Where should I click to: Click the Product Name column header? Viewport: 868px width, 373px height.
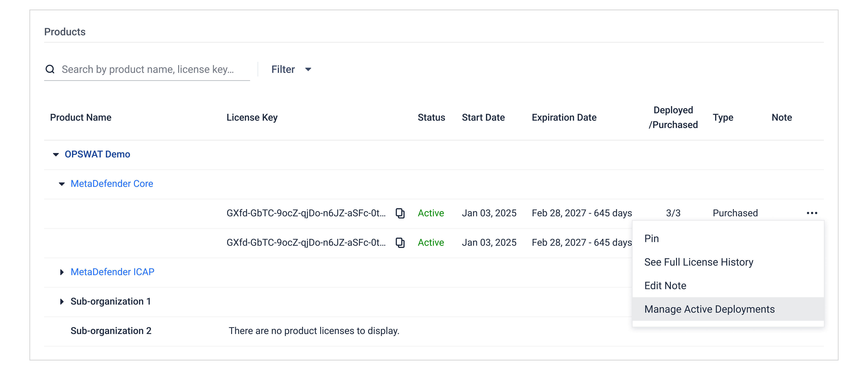(81, 118)
